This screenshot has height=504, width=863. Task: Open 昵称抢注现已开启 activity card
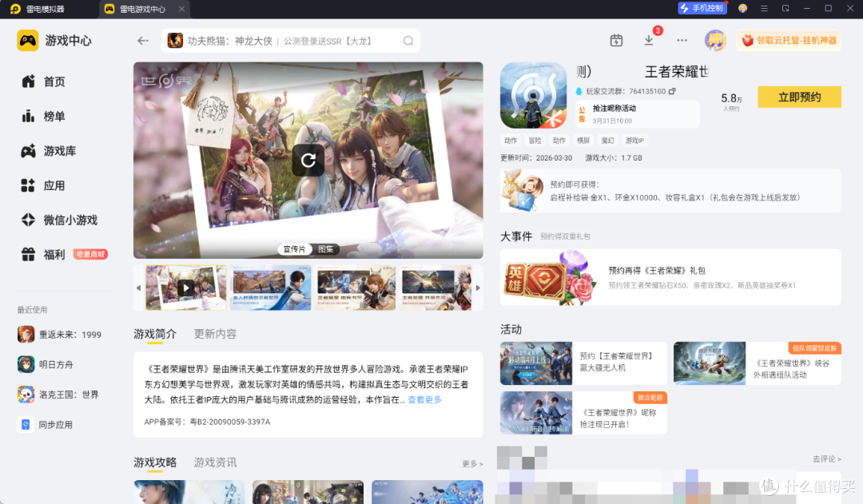[583, 413]
